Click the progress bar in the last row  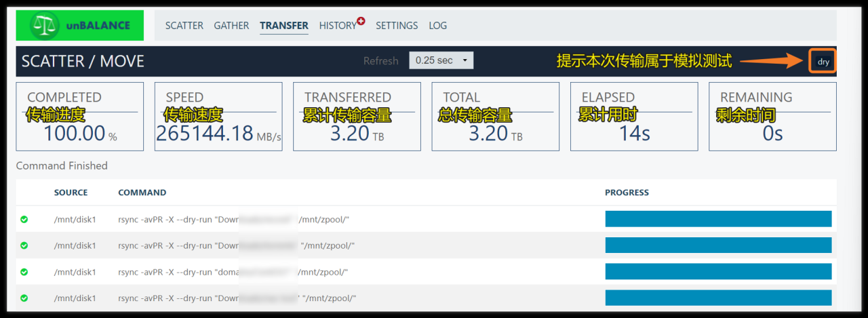click(717, 298)
